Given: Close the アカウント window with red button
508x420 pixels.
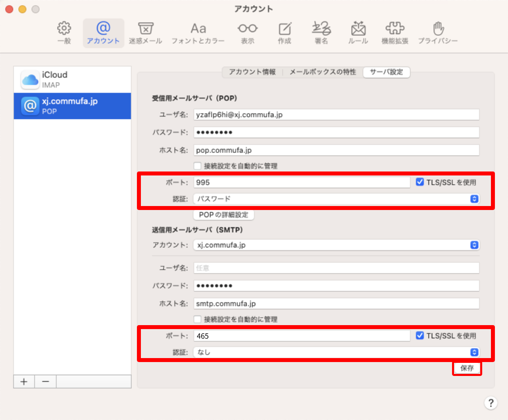Looking at the screenshot, I should point(10,9).
